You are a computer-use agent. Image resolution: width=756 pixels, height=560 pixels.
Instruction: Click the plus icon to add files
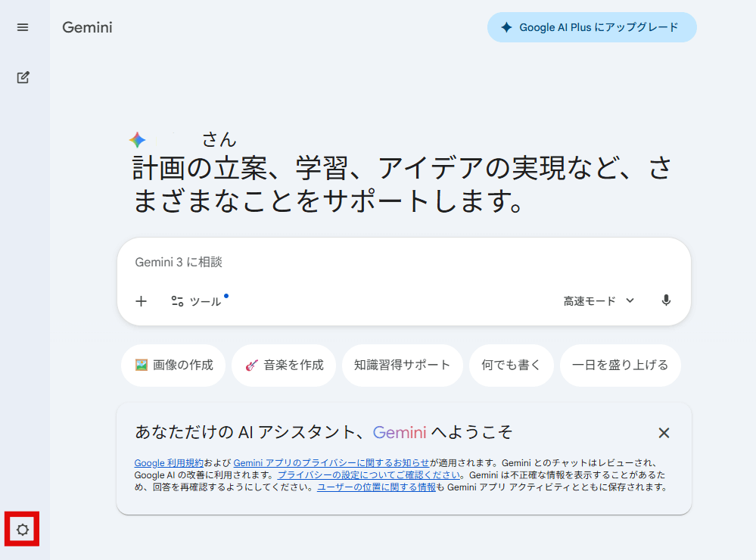[x=141, y=301]
